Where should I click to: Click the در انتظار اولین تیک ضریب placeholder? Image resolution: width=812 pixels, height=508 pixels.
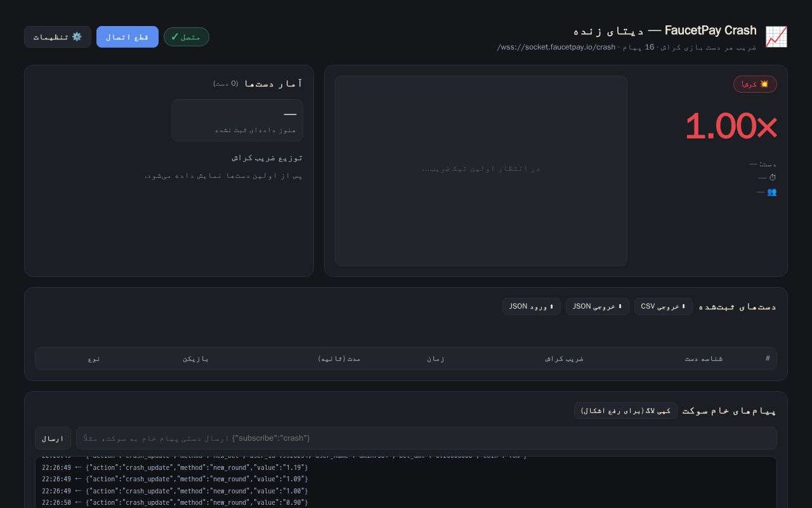coord(481,169)
